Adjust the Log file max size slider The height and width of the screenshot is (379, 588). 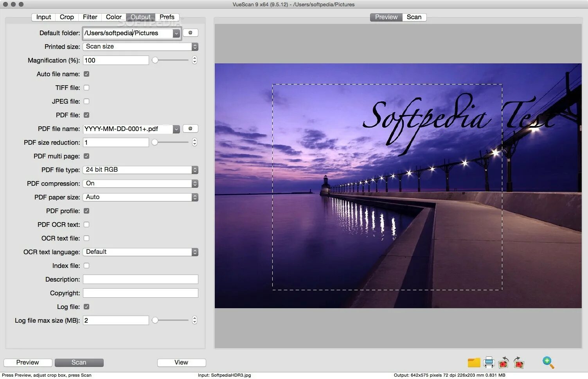171,320
